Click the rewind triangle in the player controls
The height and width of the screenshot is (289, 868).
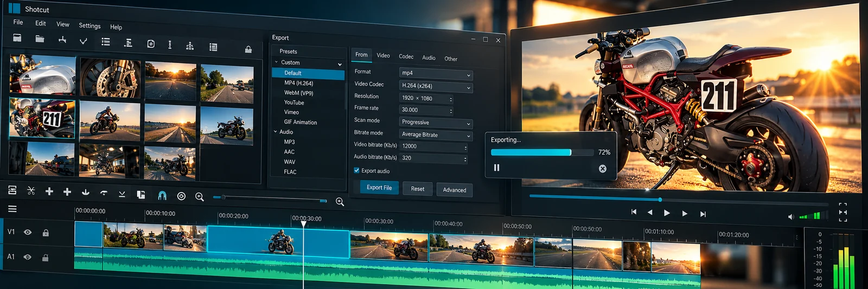(x=650, y=213)
